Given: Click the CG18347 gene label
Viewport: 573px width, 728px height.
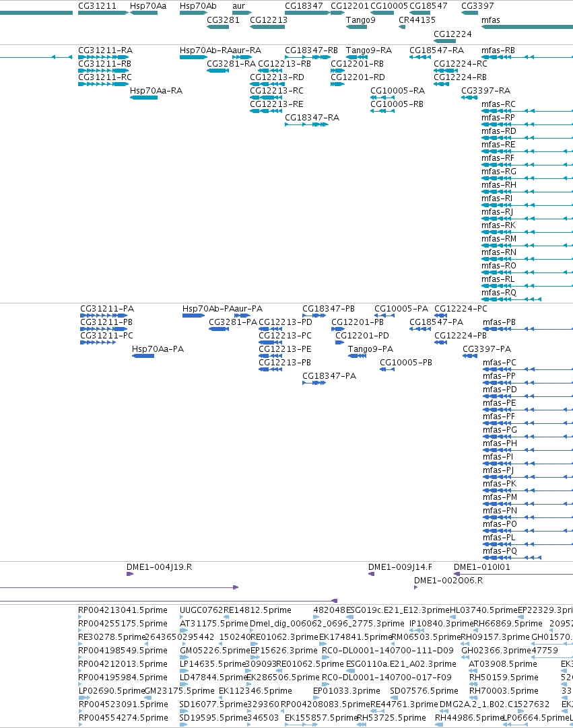Looking at the screenshot, I should point(304,6).
